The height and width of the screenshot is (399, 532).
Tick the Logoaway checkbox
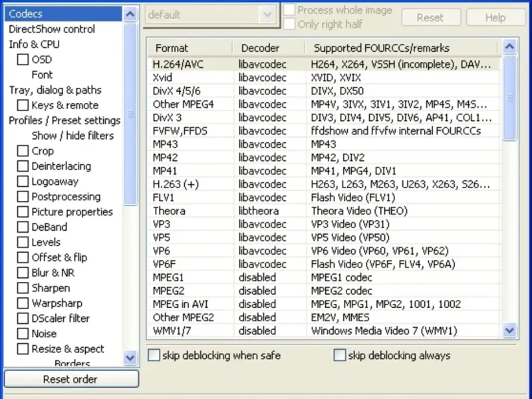23,181
